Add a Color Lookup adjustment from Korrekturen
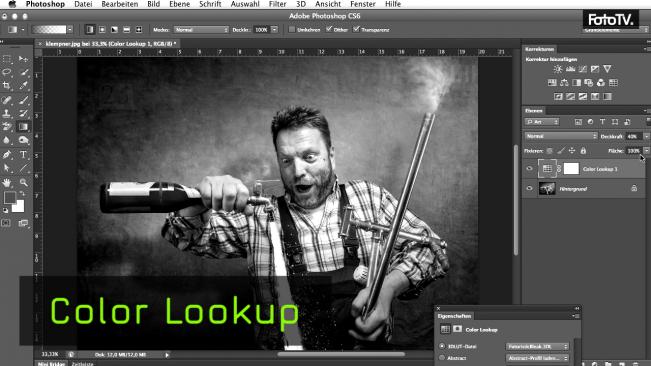Screen dimensions: 651x366 click(613, 83)
